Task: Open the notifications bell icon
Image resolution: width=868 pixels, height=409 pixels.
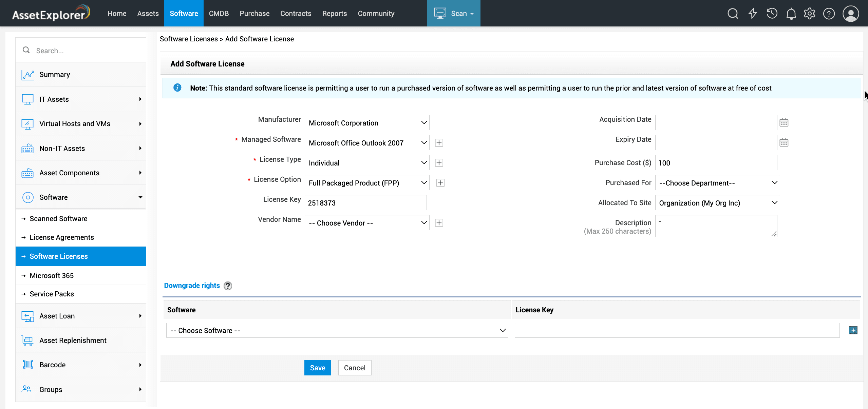Action: [x=791, y=14]
